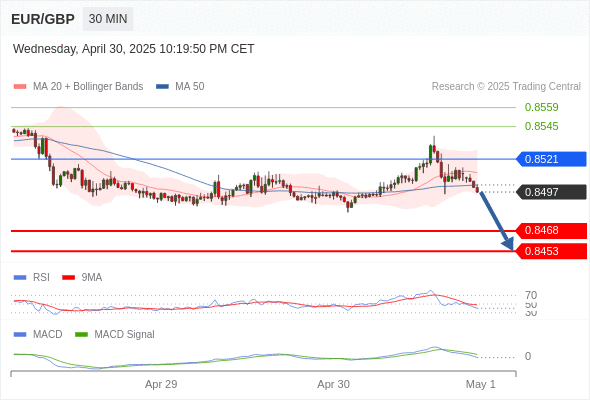The image size is (590, 400).
Task: Click the Apr 29 date axis label
Action: (x=161, y=384)
